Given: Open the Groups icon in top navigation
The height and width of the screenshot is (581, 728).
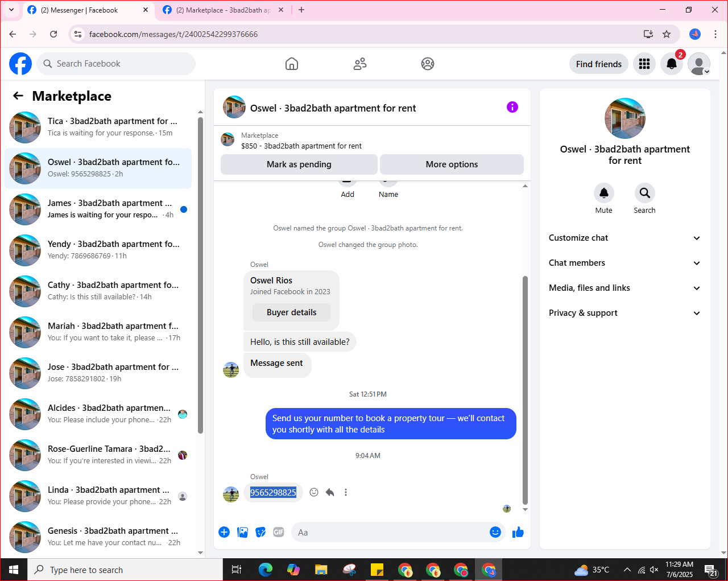Looking at the screenshot, I should [x=428, y=64].
